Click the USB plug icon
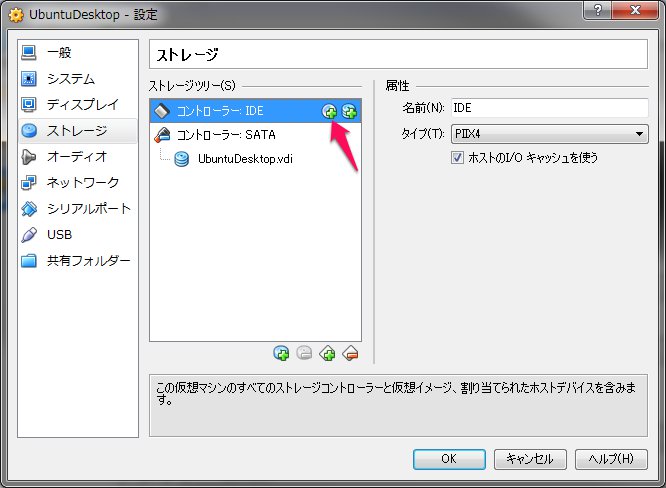The height and width of the screenshot is (488, 666). (x=29, y=234)
